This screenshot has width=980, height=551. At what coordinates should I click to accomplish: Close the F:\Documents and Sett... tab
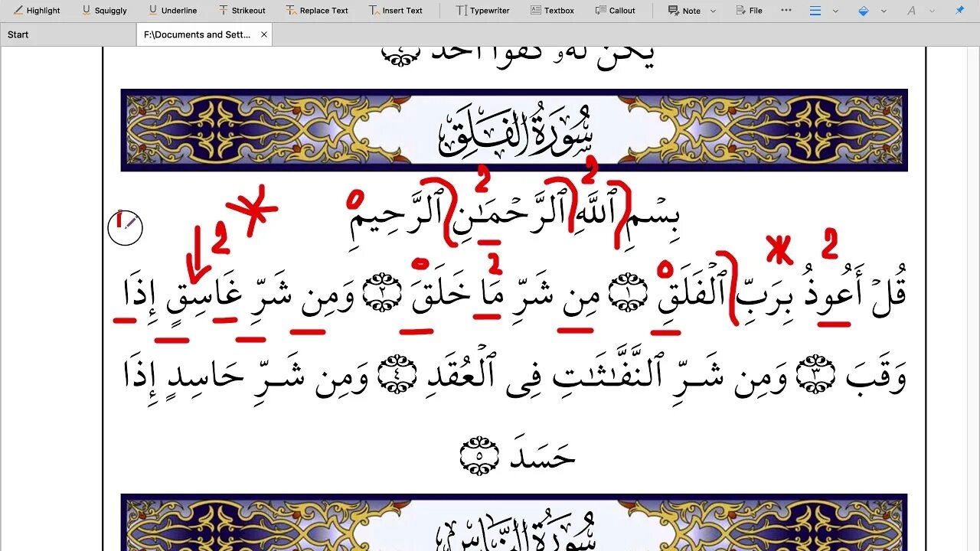click(x=264, y=34)
